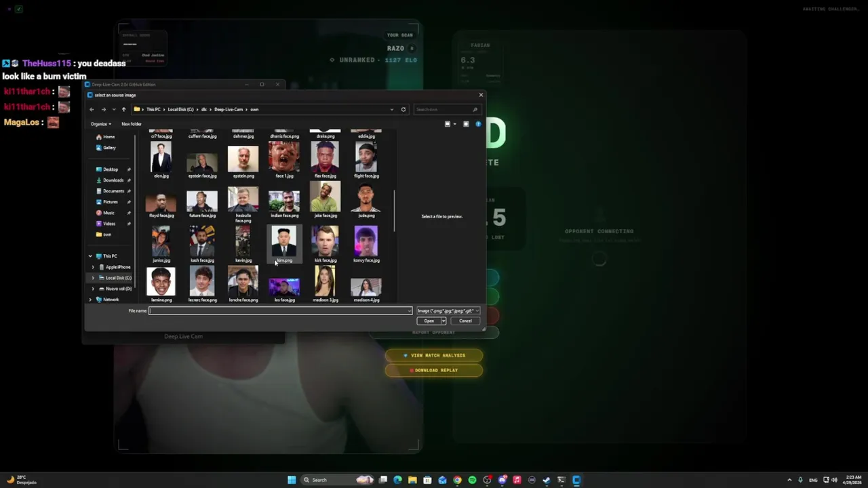This screenshot has width=868, height=488.
Task: Open Microsoft Edge from the taskbar
Action: pos(397,480)
